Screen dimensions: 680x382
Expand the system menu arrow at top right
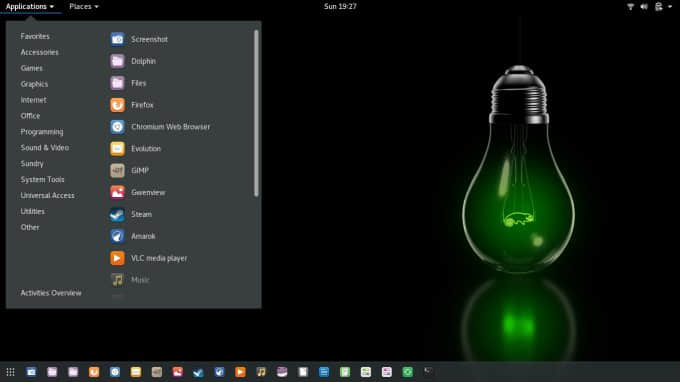tap(670, 7)
